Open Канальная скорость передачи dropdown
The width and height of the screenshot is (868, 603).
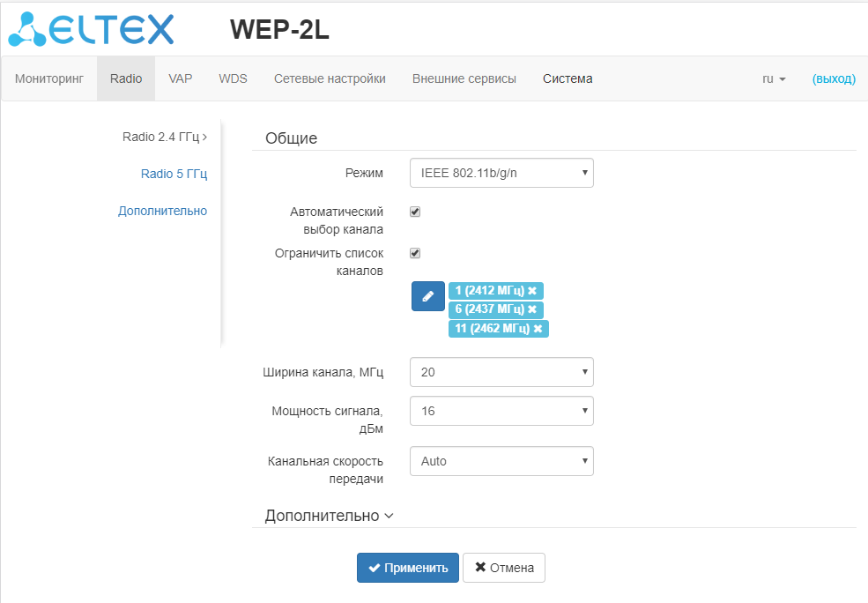(x=501, y=461)
